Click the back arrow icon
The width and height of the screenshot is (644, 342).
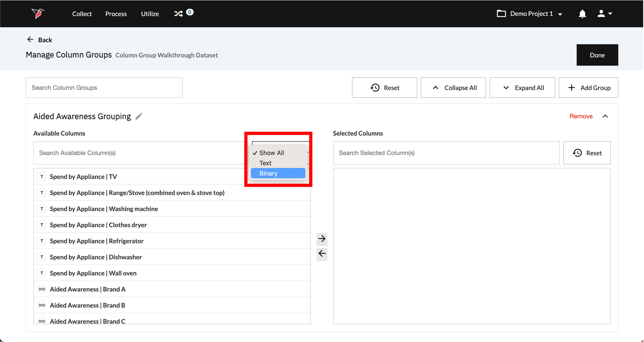tap(30, 40)
